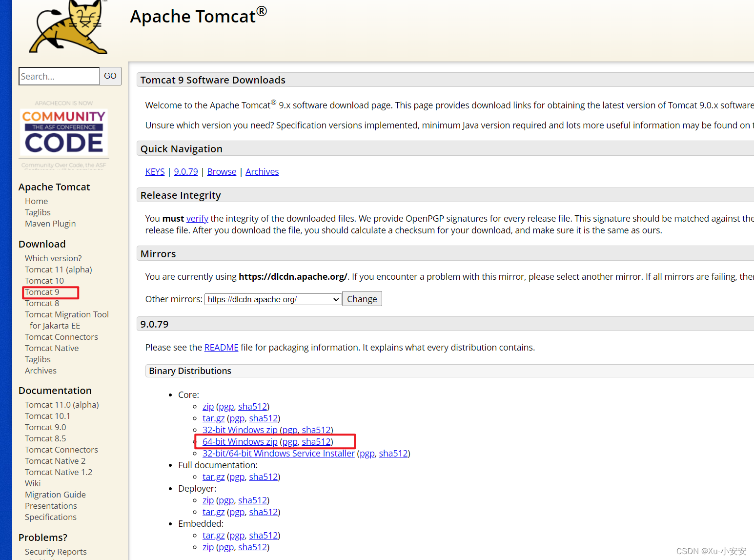Download the Deployer zip file
The width and height of the screenshot is (754, 560).
[208, 500]
